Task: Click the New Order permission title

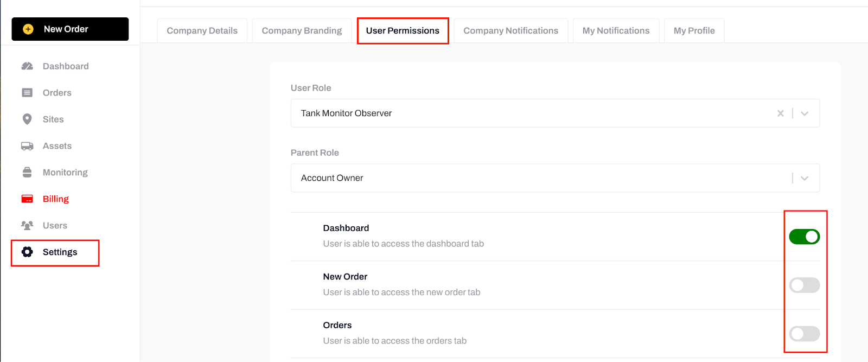Action: pyautogui.click(x=345, y=277)
